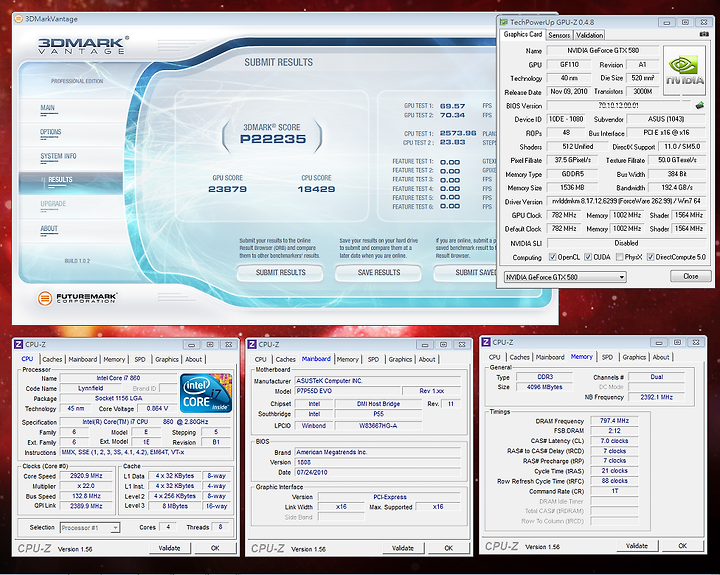Open MAIN in the 3DMark sidebar
Image resolution: width=720 pixels, height=575 pixels.
(x=47, y=108)
